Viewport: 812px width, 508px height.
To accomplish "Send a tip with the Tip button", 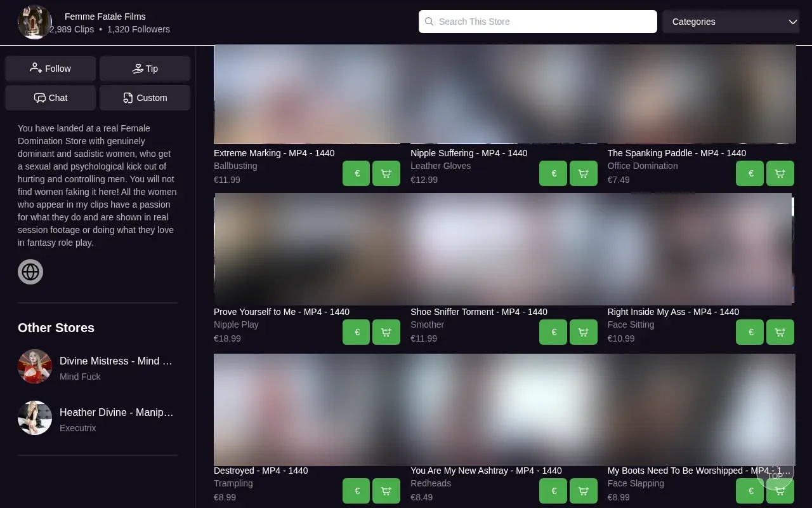I will coord(145,69).
